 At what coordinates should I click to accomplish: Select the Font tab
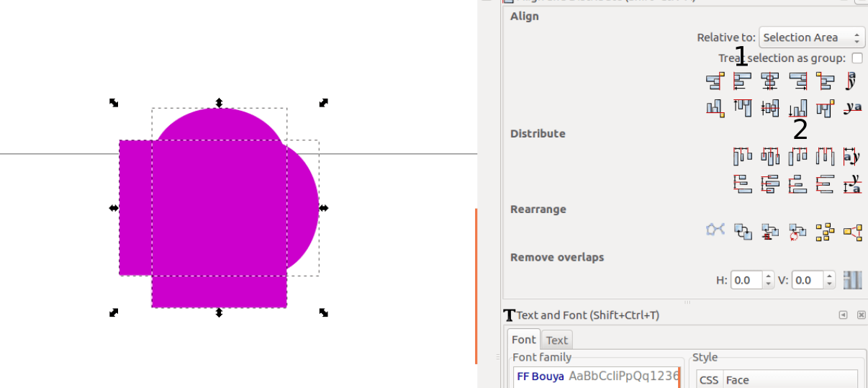(x=524, y=340)
